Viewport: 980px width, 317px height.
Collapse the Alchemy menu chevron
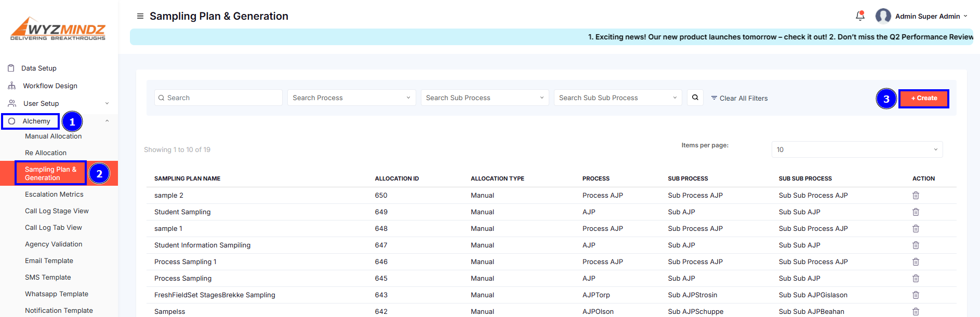pyautogui.click(x=107, y=121)
